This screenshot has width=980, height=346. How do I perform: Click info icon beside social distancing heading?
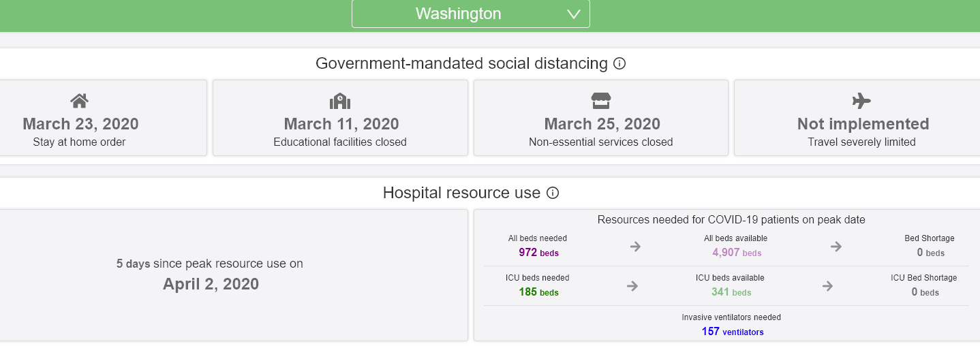(619, 63)
